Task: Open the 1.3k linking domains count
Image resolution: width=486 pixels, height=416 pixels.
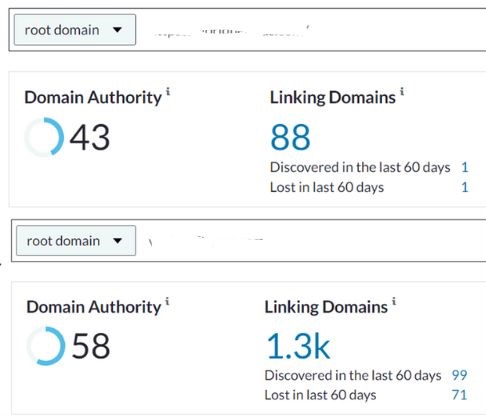Action: [x=299, y=346]
